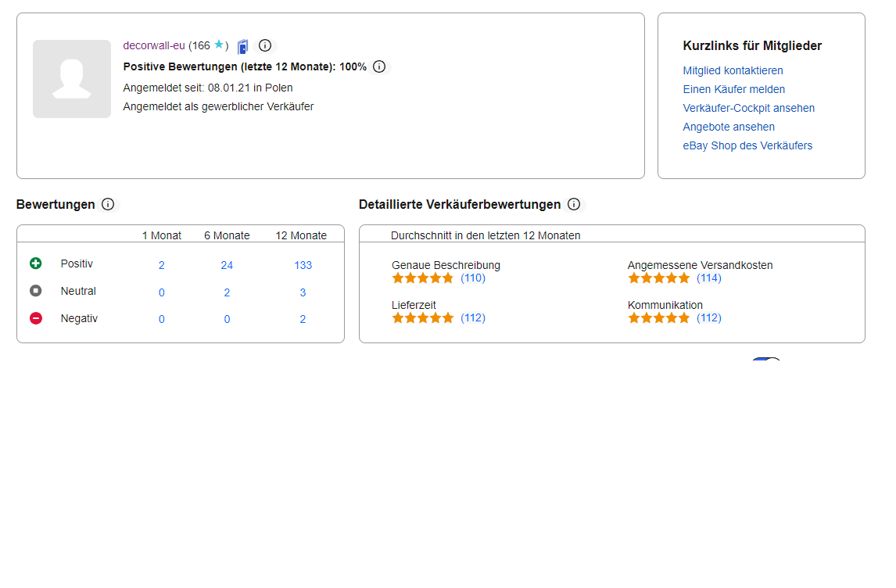This screenshot has width=896, height=588.
Task: Click the (114) count for Angemessene Versandkosten
Action: tap(710, 278)
